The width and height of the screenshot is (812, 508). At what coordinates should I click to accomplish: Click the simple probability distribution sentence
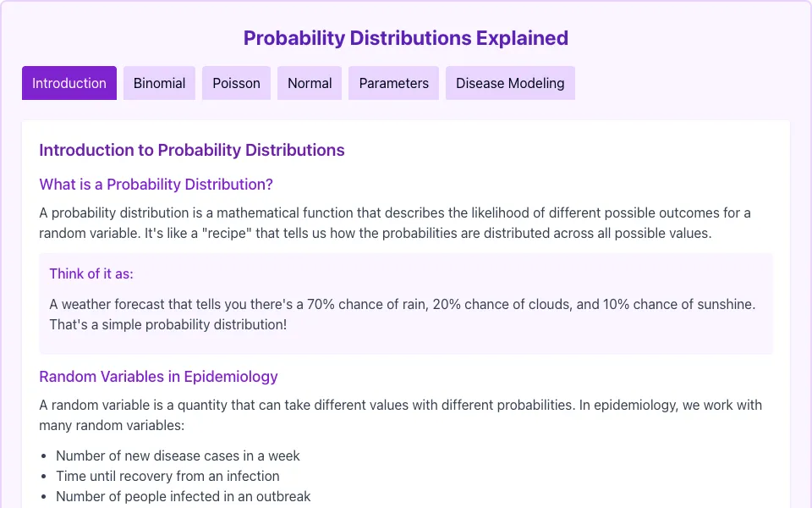(x=167, y=324)
